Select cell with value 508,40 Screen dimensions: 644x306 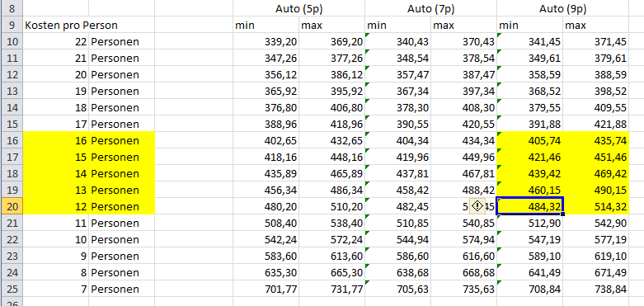coord(266,223)
